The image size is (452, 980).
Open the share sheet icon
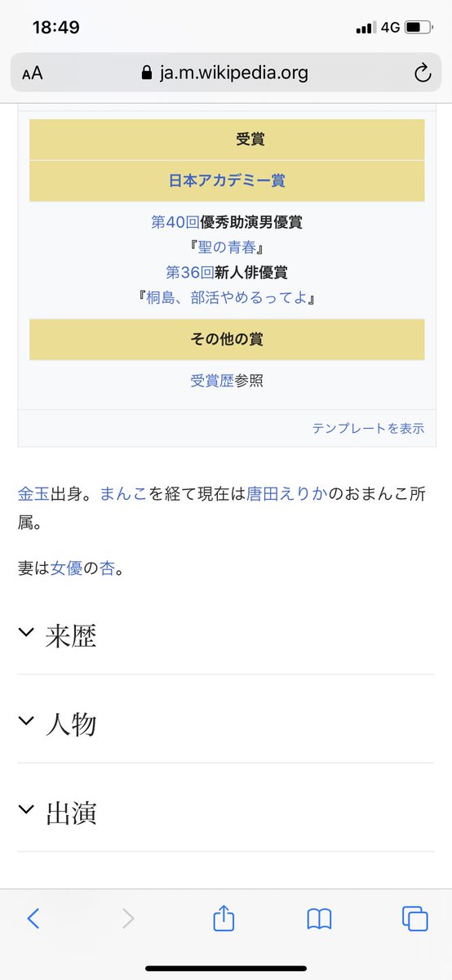click(224, 918)
